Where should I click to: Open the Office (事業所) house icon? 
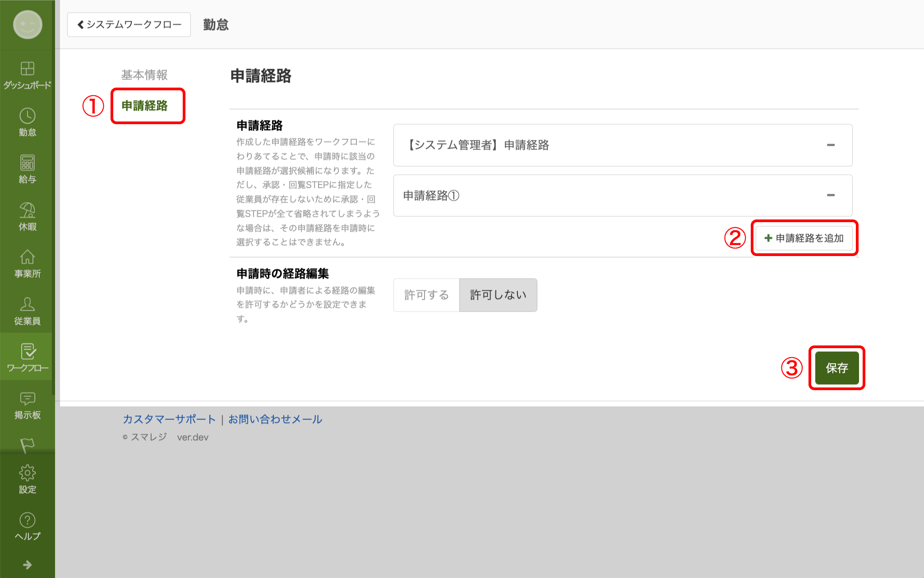tap(27, 263)
